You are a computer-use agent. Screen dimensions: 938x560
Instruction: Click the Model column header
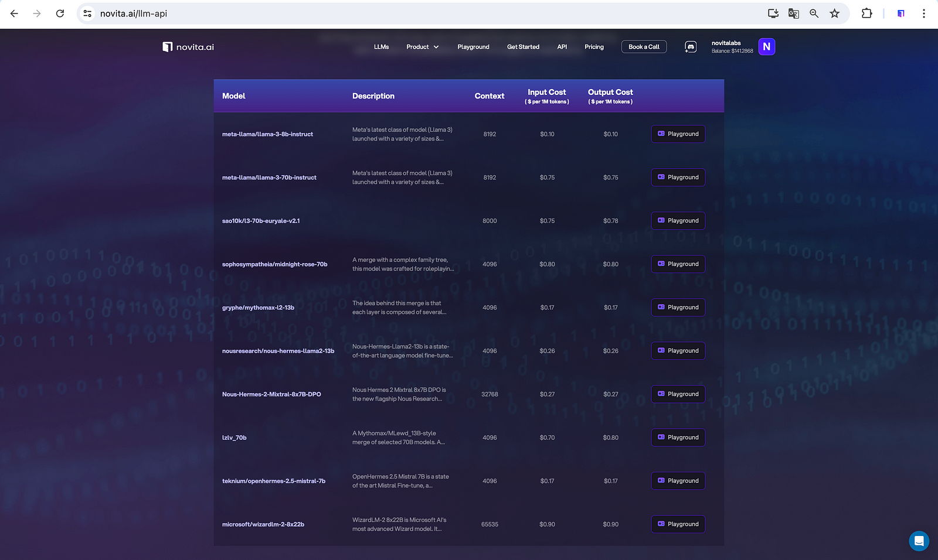point(234,96)
